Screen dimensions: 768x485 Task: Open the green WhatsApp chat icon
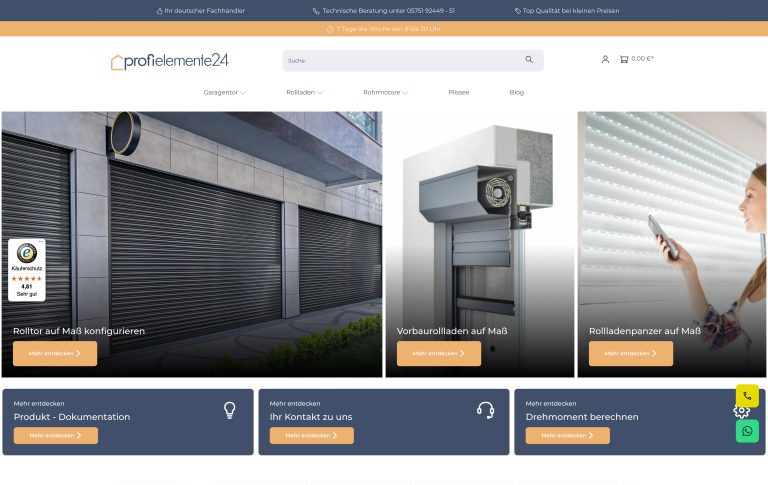point(747,431)
